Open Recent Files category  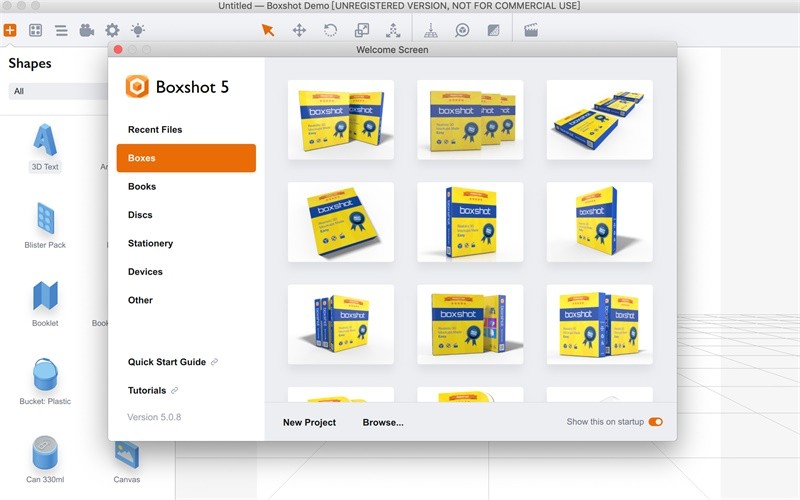tap(155, 130)
